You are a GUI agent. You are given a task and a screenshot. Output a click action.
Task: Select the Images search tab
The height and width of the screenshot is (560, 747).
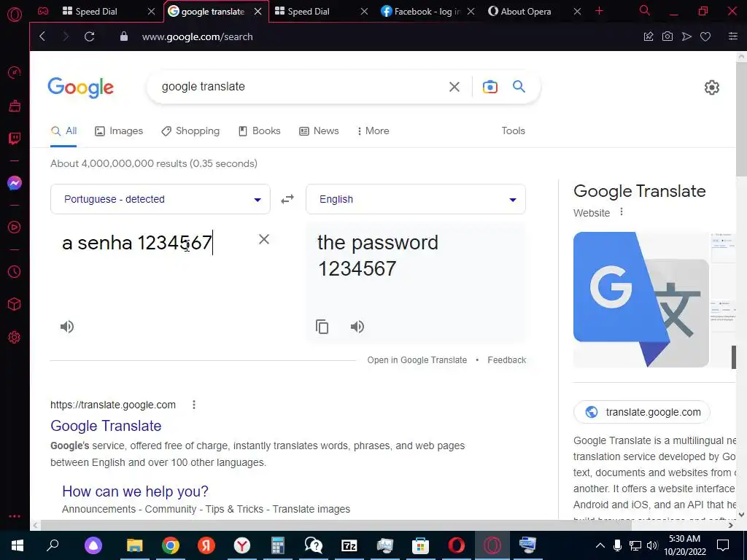click(119, 131)
